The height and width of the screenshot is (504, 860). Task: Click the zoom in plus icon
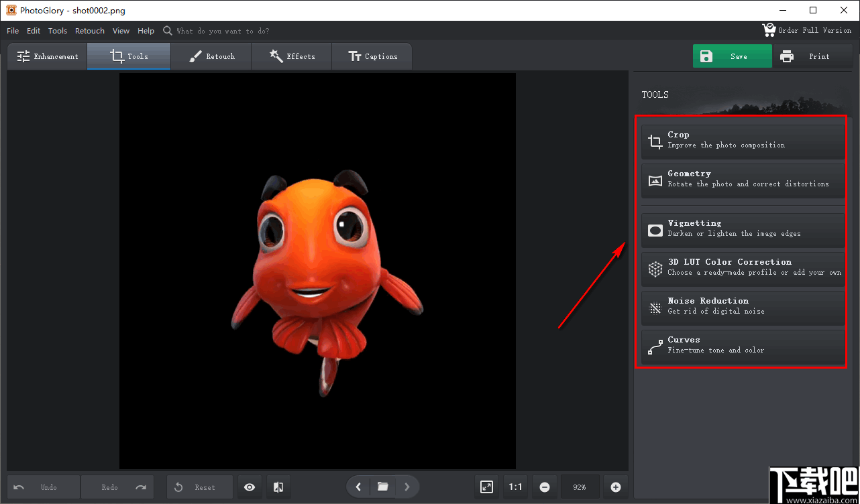[x=616, y=487]
